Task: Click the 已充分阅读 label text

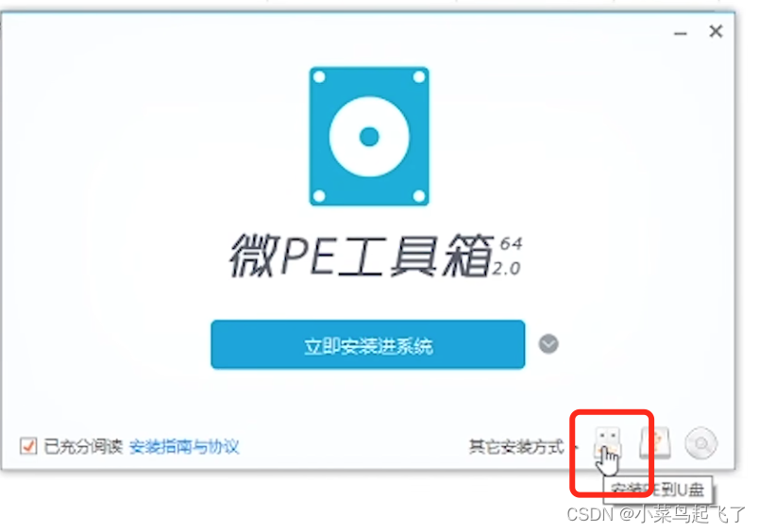Action: click(83, 446)
